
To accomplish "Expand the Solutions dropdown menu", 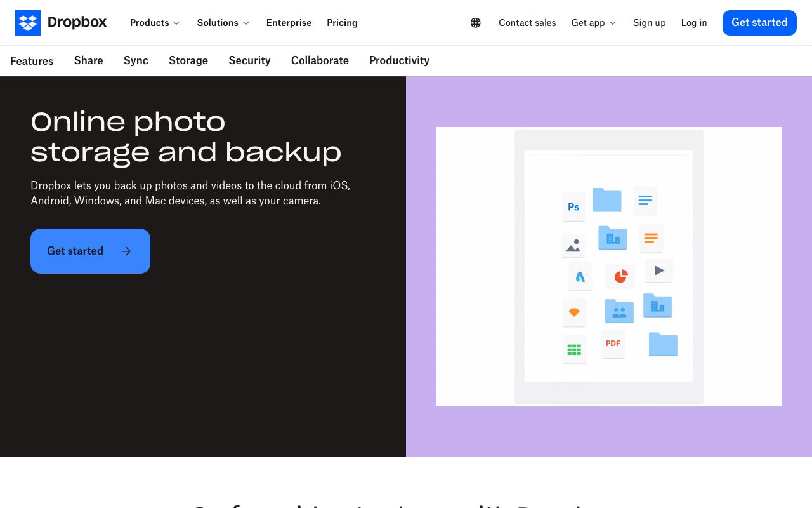I will (223, 23).
